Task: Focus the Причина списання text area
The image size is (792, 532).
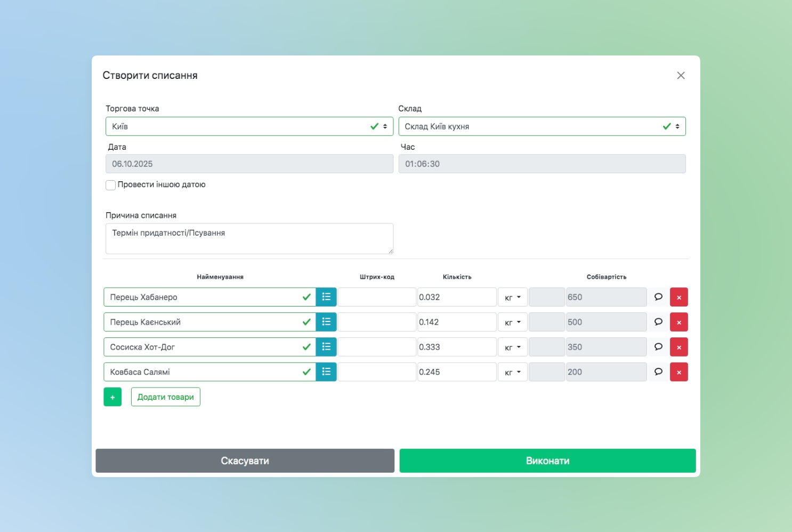Action: pyautogui.click(x=249, y=238)
